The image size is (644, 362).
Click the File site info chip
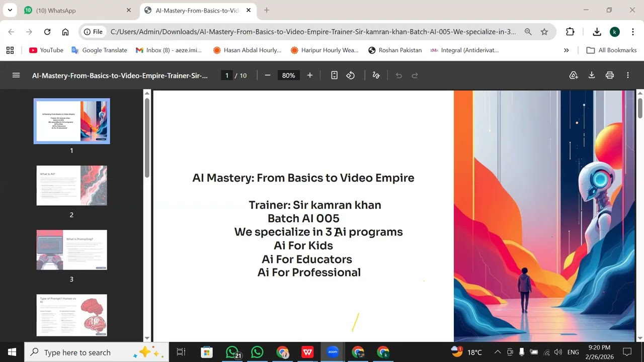pos(94,32)
